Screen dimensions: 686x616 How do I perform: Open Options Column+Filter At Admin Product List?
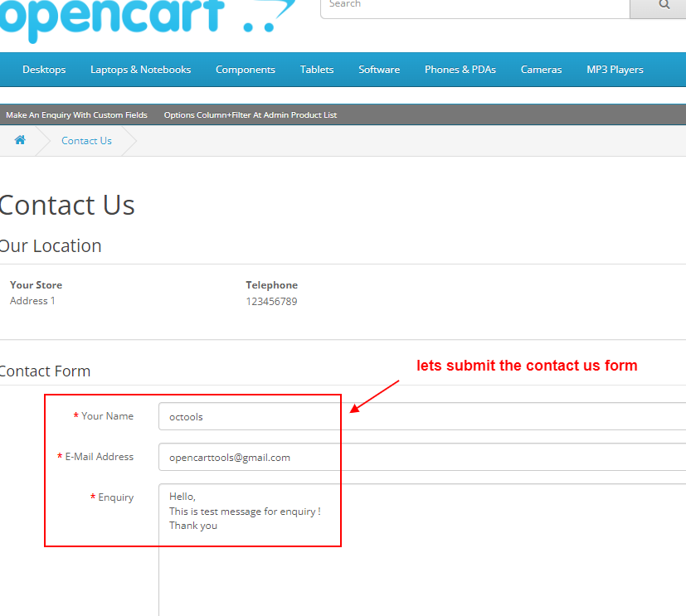250,115
